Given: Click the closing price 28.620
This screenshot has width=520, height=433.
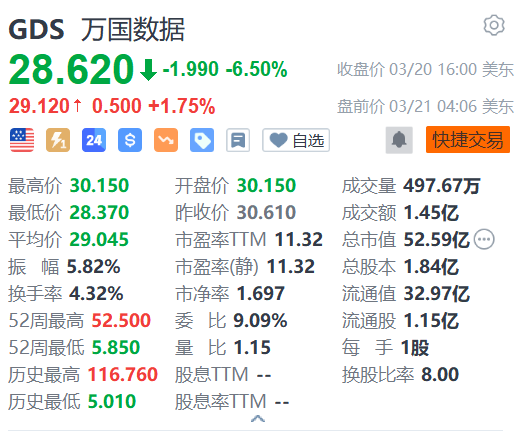Looking at the screenshot, I should (x=71, y=69).
